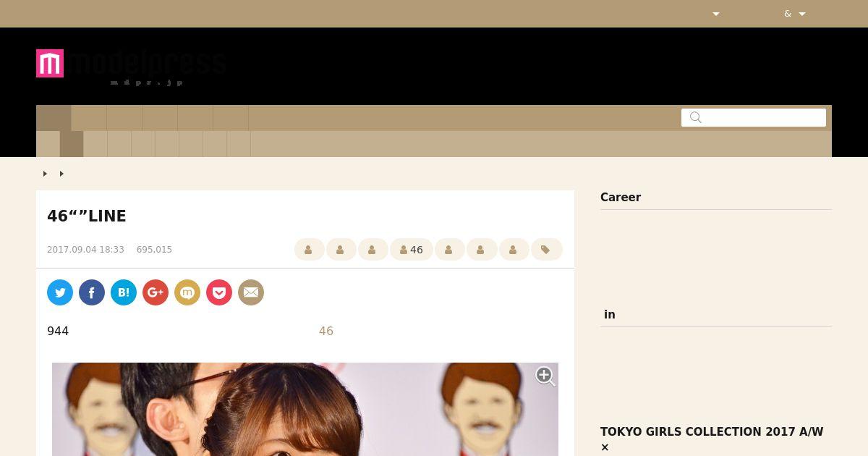868x456 pixels.
Task: Share the article on Facebook
Action: click(x=92, y=292)
